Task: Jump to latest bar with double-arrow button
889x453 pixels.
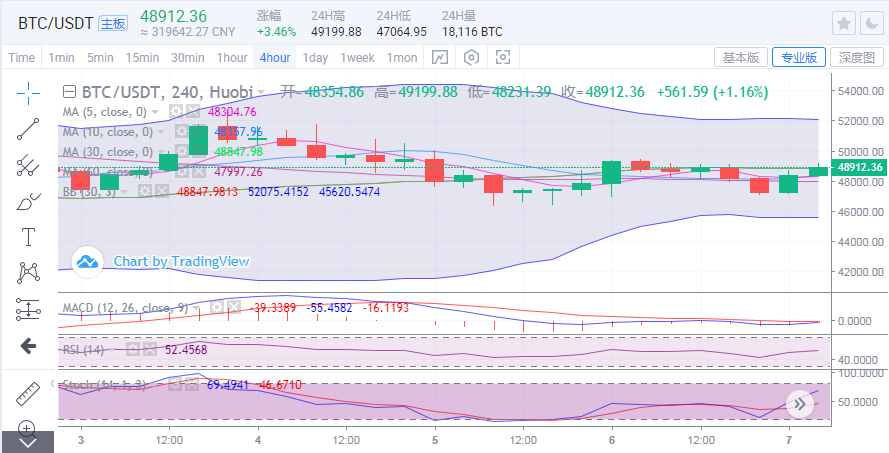Action: coord(800,404)
